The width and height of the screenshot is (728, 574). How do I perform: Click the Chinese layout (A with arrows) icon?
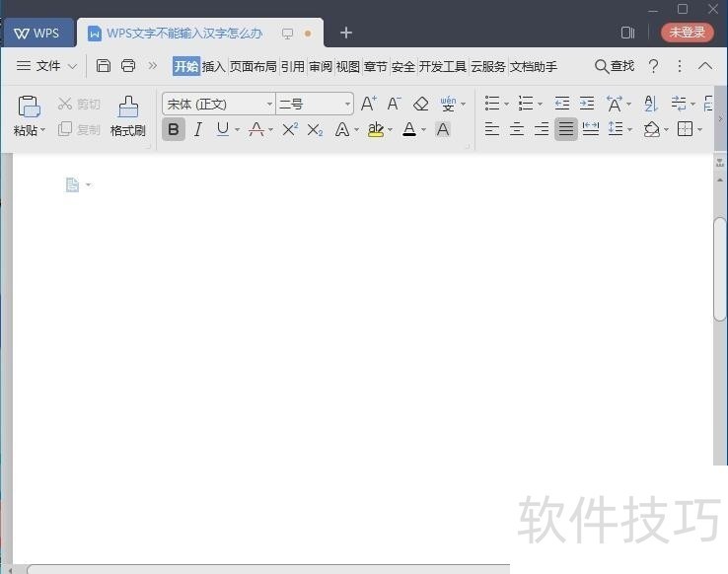pos(615,104)
